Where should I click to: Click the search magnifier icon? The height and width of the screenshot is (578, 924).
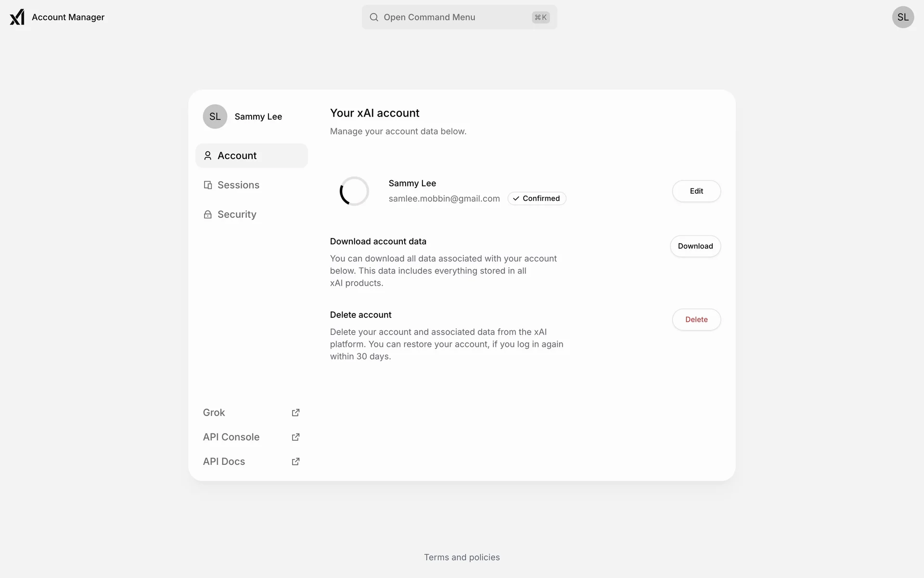(x=374, y=17)
